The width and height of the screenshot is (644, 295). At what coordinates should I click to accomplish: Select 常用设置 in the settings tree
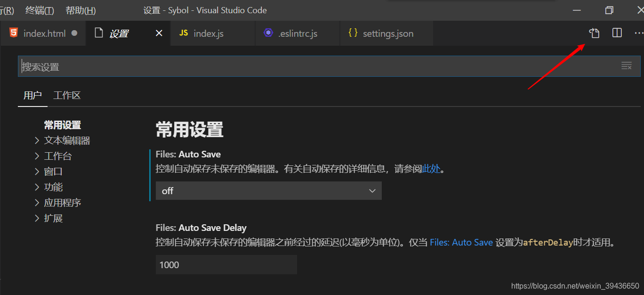click(63, 125)
